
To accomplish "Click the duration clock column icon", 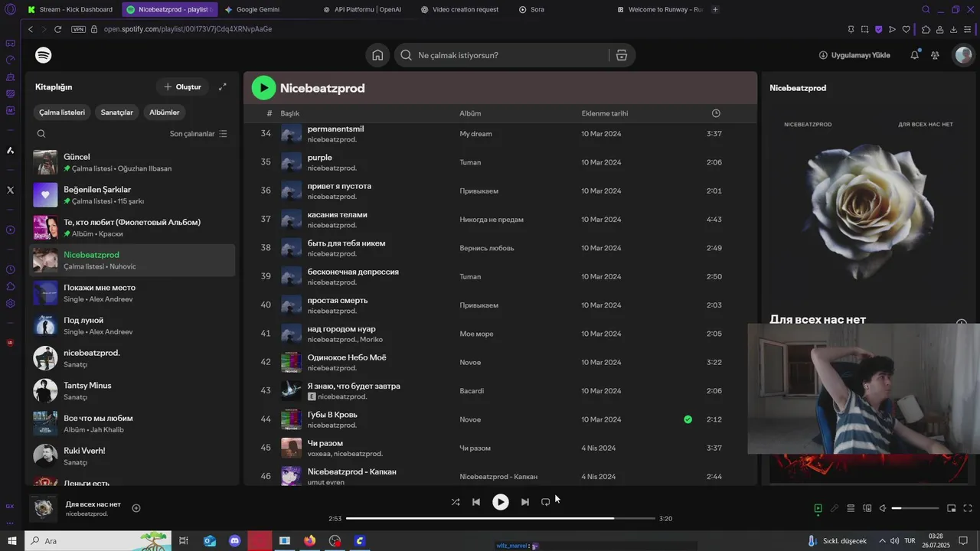I will tap(716, 113).
